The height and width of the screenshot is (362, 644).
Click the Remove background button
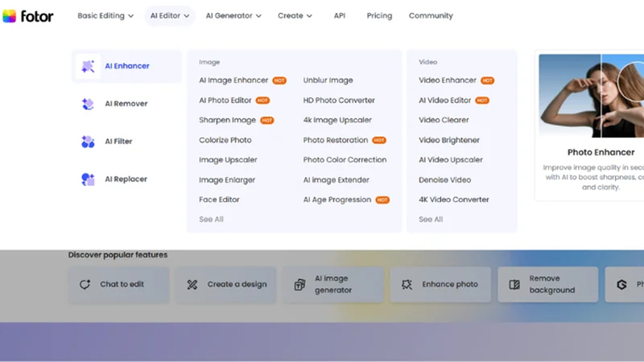(548, 285)
